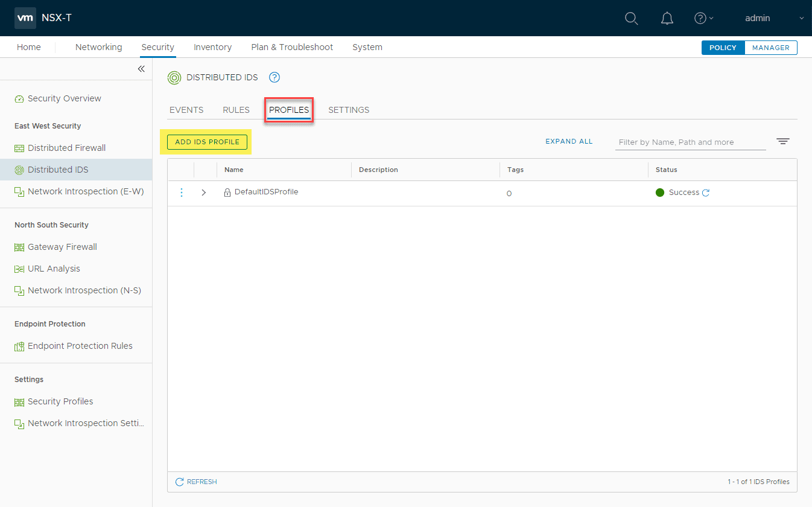The image size is (812, 507).
Task: Click the VMware vm logo
Action: pos(25,18)
